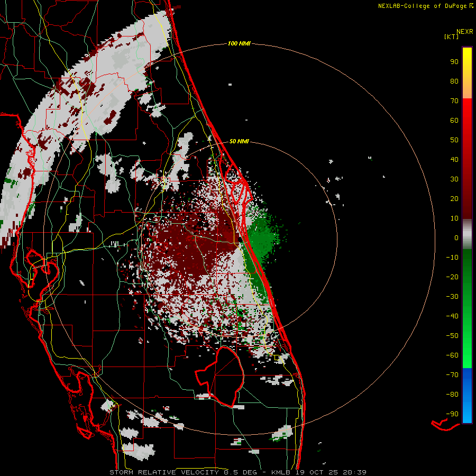Screen dimensions: 476x476
Task: Click the positive 50 scale value
Action: (x=454, y=140)
